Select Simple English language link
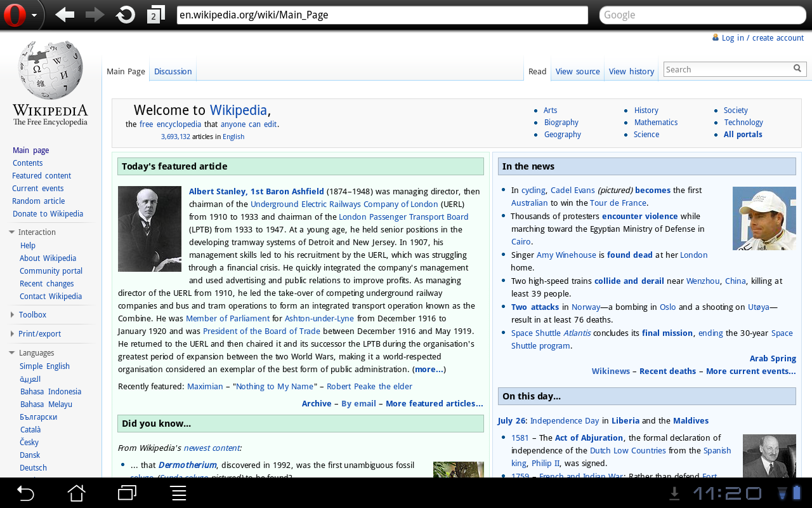 [x=44, y=366]
